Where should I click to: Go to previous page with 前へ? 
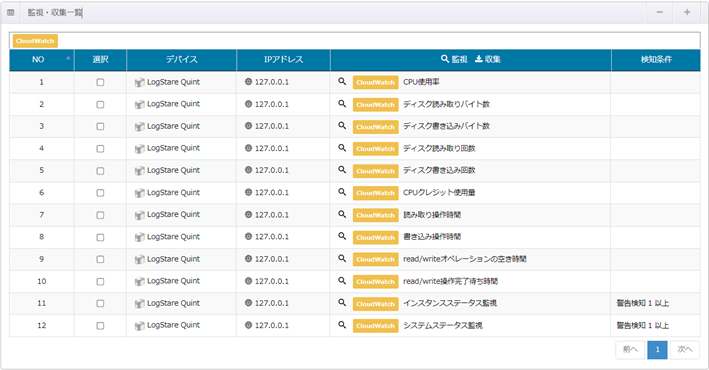[630, 349]
